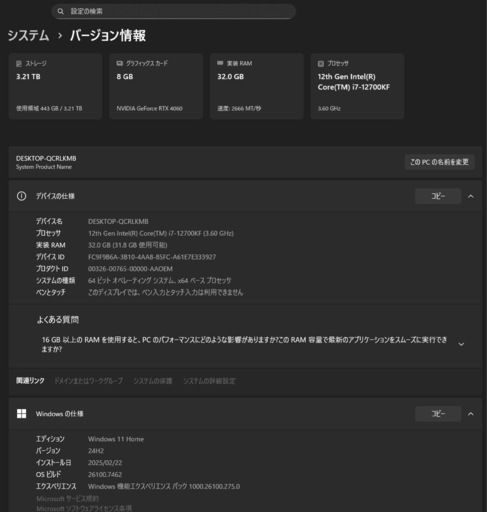The image size is (487, 512).
Task: Click the この PC の名前を変更 button
Action: [439, 162]
